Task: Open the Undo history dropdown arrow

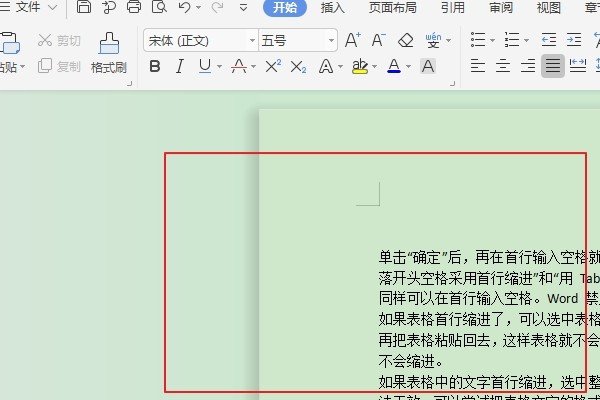Action: pos(198,7)
